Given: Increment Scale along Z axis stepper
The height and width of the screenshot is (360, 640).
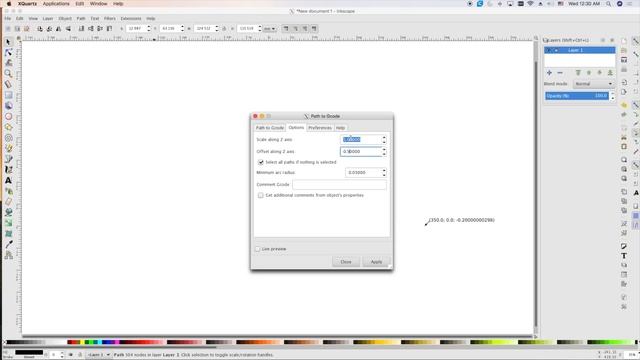Looking at the screenshot, I should (384, 138).
